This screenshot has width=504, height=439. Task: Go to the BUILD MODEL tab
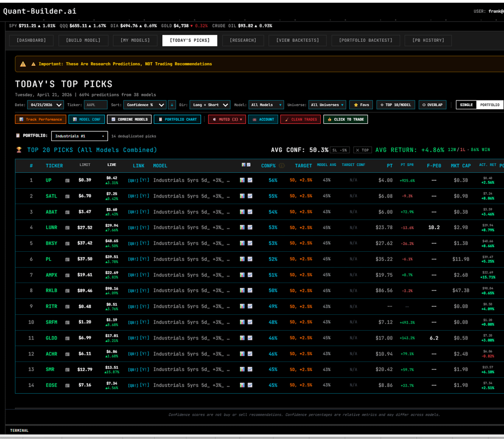tap(83, 40)
